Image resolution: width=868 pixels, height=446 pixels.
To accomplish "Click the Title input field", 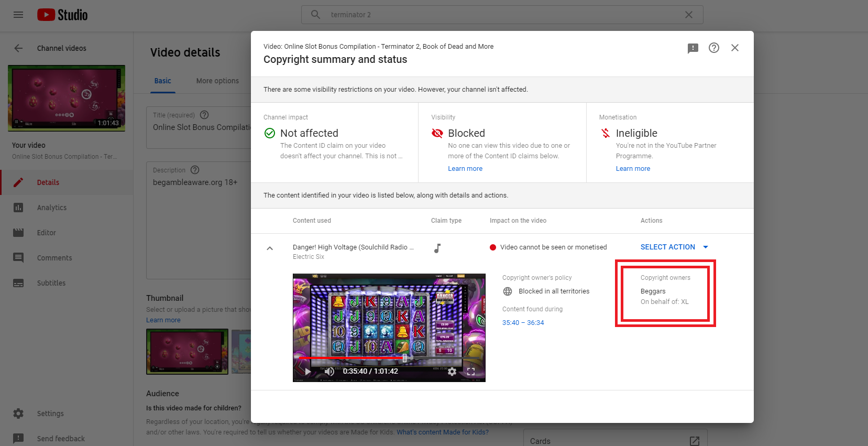I will (199, 127).
